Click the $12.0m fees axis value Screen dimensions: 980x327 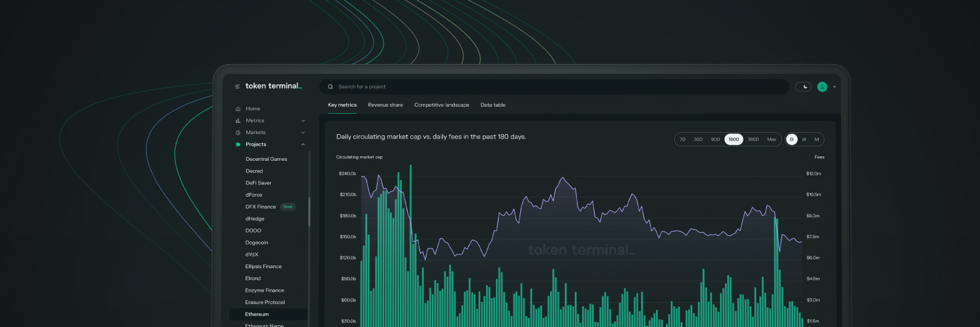(x=813, y=173)
